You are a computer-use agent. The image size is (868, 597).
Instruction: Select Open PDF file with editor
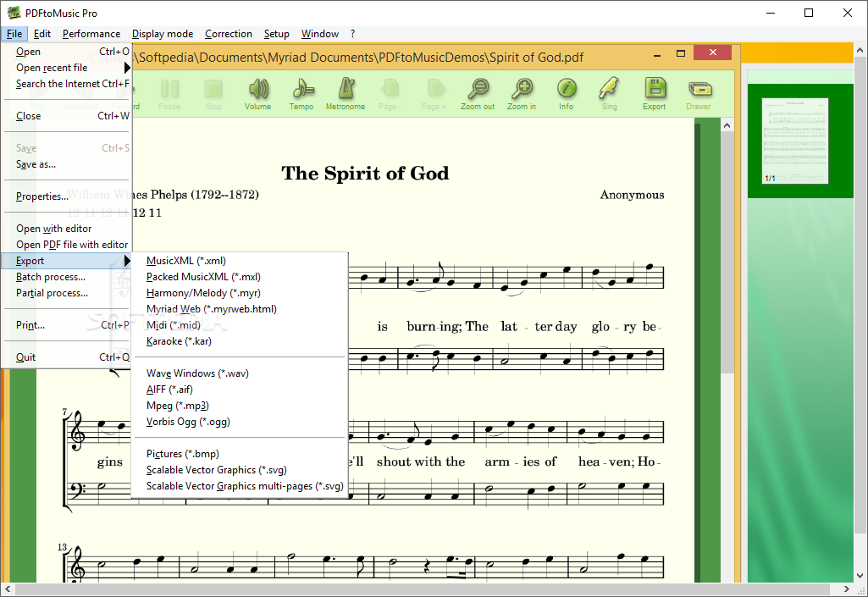coord(66,244)
